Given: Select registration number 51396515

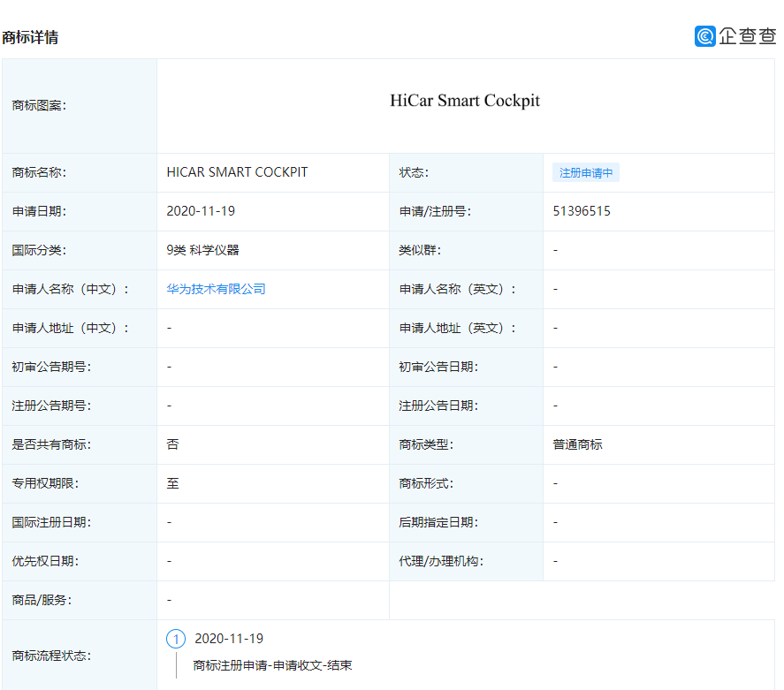Looking at the screenshot, I should [582, 211].
